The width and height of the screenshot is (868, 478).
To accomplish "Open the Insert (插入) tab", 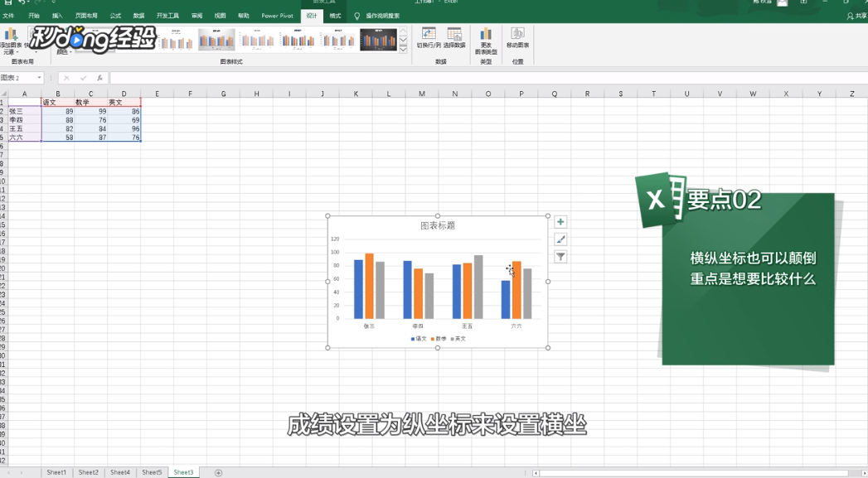I will point(57,16).
